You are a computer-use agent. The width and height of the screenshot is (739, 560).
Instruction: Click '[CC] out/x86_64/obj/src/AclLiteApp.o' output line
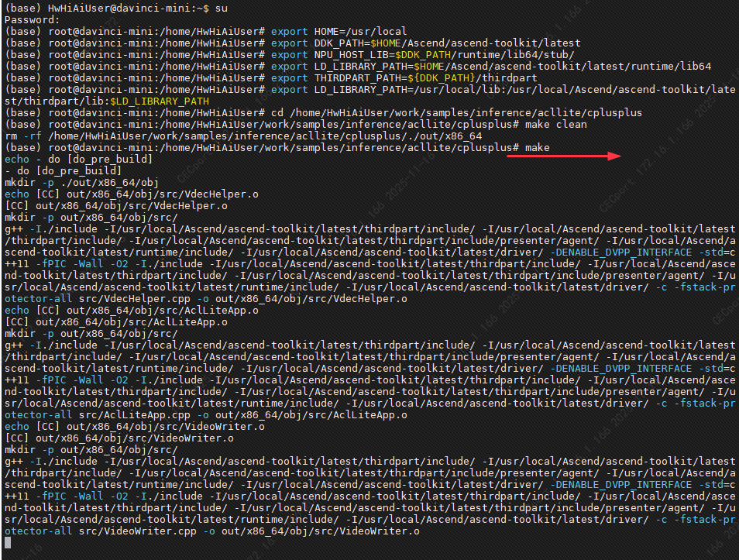pos(116,322)
